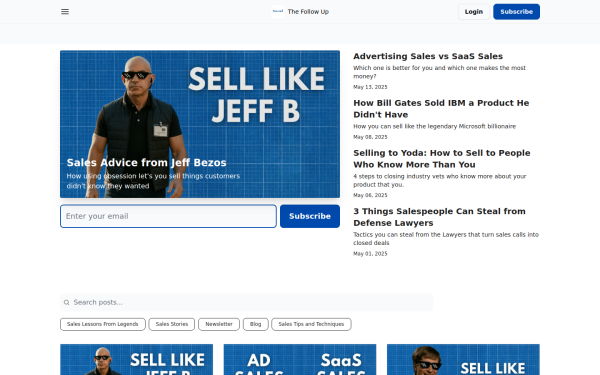Open the Sell Like Jeff B card thumbnail
The width and height of the screenshot is (600, 375).
click(x=137, y=359)
